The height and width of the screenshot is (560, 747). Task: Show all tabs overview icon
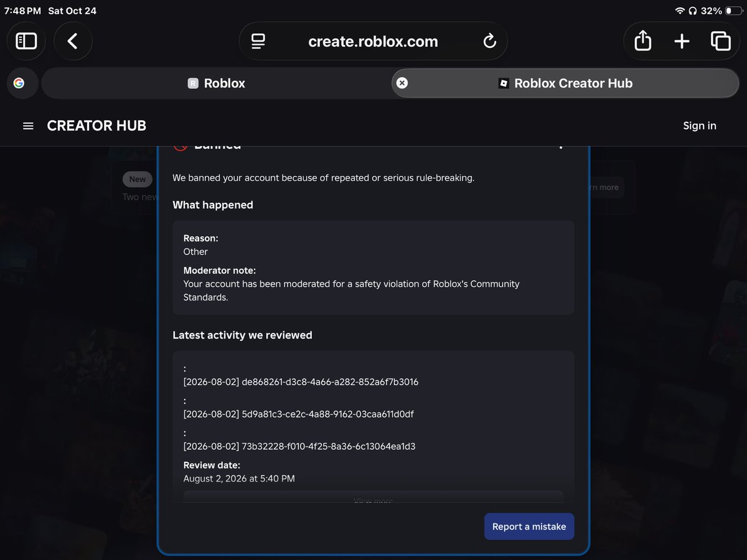point(720,41)
